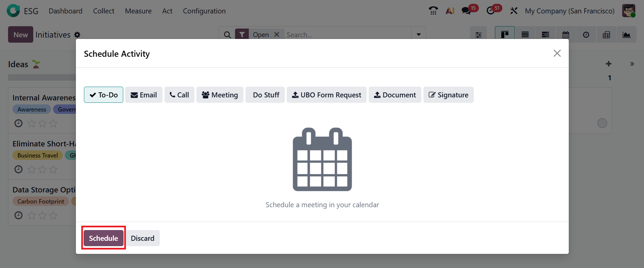This screenshot has height=268, width=644.
Task: Open the conversations messages icon
Action: point(466,11)
